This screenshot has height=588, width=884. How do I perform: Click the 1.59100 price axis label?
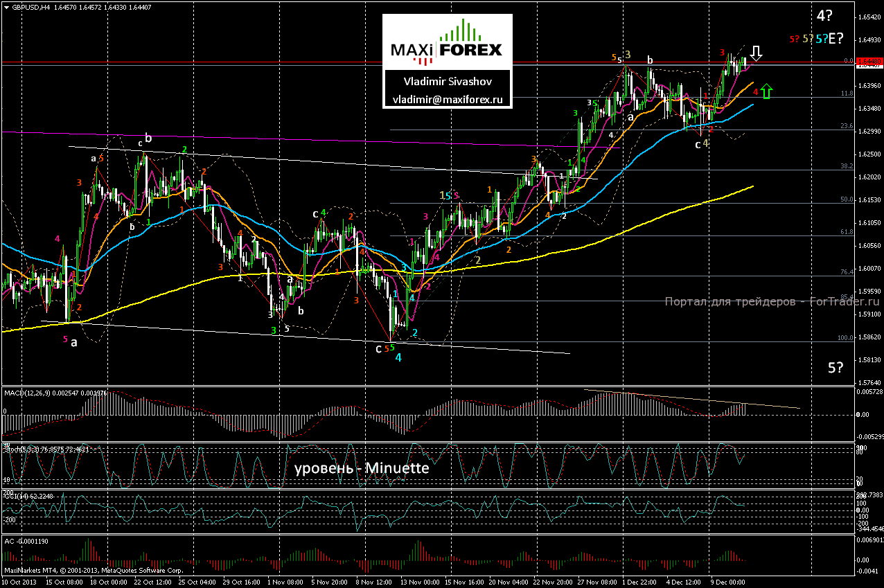(869, 314)
